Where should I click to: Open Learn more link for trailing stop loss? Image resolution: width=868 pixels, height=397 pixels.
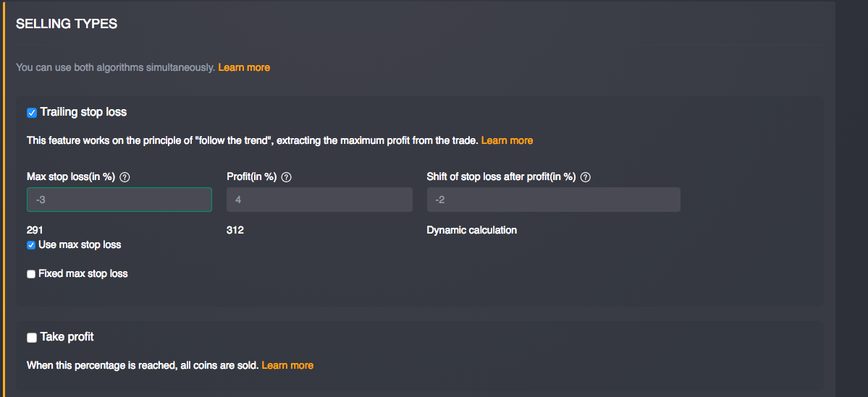[x=507, y=140]
